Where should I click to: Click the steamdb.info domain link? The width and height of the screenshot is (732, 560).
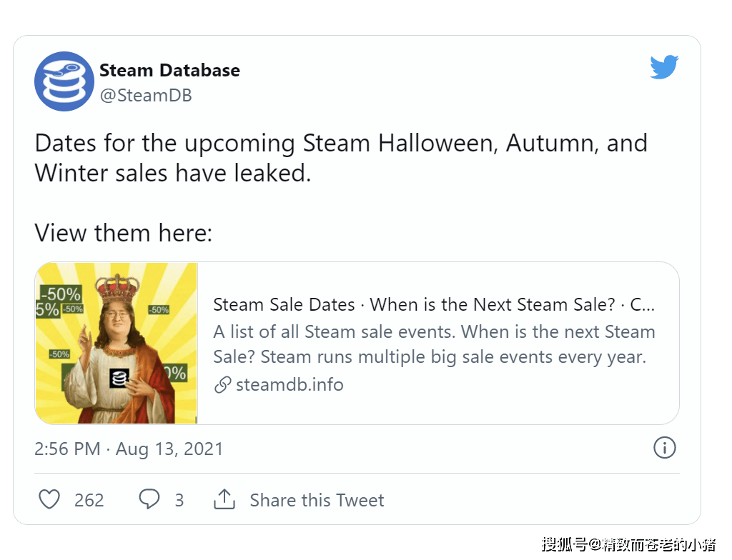[290, 385]
